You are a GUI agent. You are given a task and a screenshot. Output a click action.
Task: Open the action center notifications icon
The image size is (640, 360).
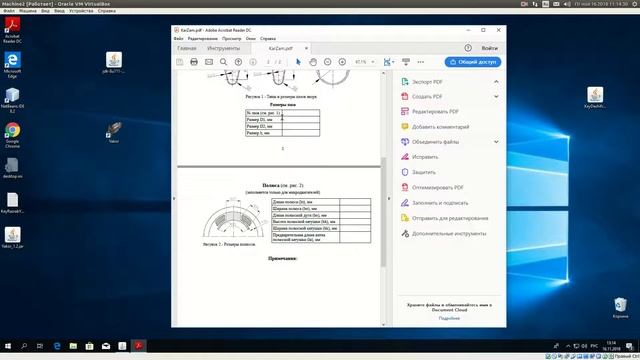point(629,346)
